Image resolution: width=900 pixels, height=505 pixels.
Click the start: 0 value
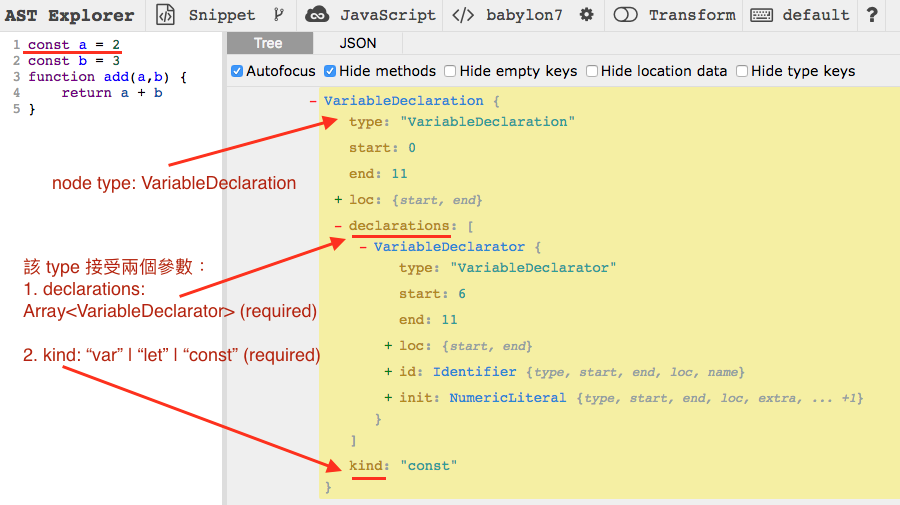tap(412, 148)
